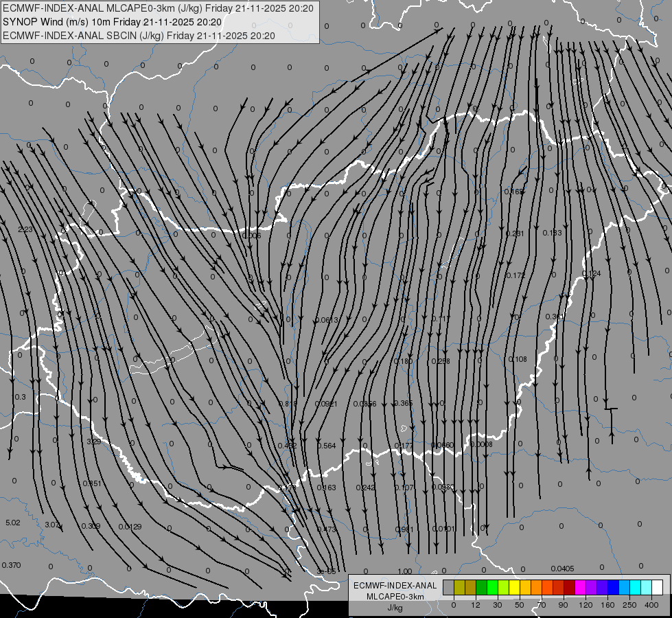
Task: Click the map value '0.351'
Action: (x=92, y=483)
